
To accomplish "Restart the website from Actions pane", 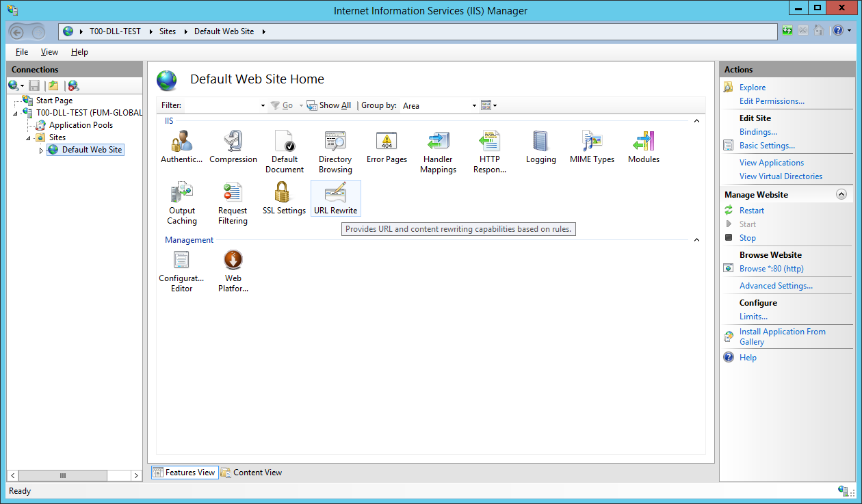I will click(751, 211).
